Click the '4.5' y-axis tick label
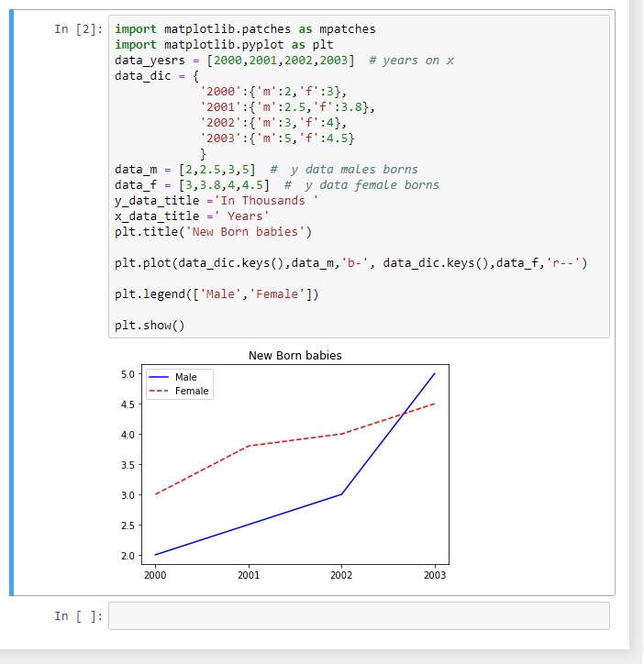Image resolution: width=644 pixels, height=664 pixels. click(128, 404)
